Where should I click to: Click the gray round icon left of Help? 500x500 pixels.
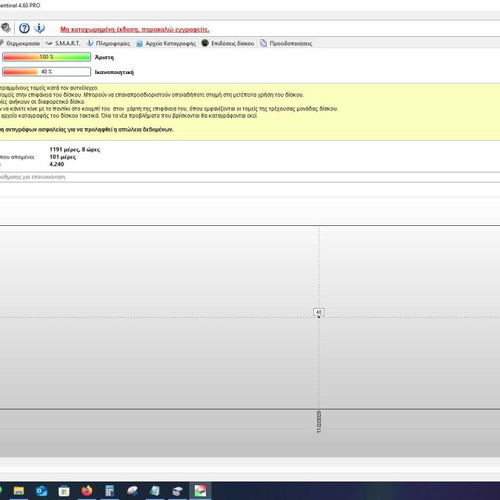(x=5, y=28)
